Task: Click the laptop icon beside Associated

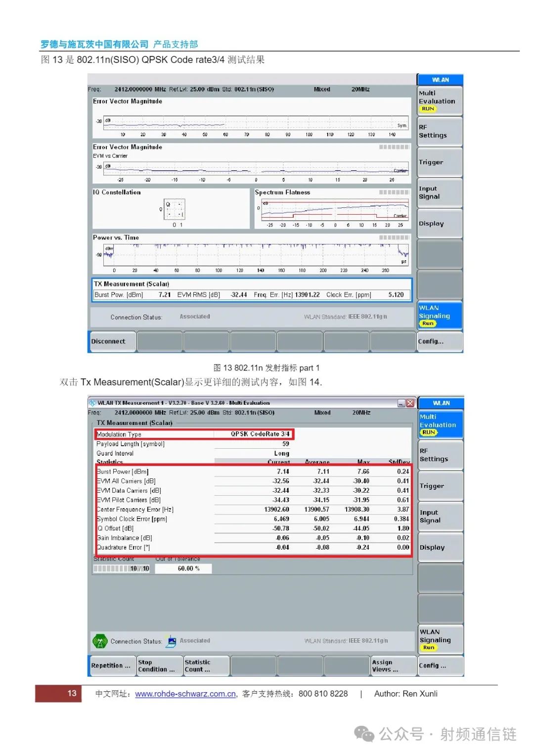Action: pyautogui.click(x=171, y=641)
